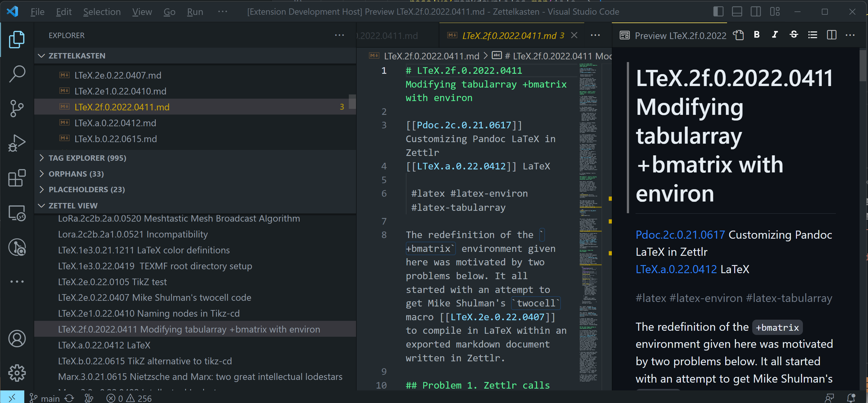The width and height of the screenshot is (868, 403).
Task: Show hidden menus via title bar ellipsis
Action: 223,11
